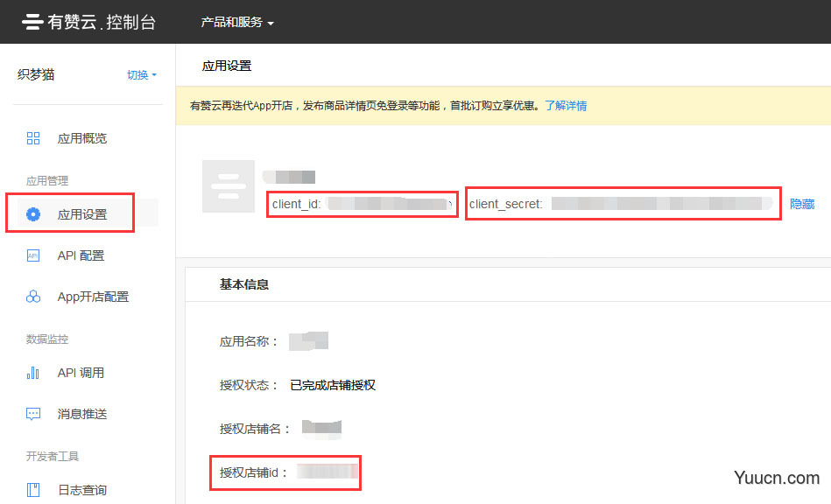Open the 了解详情 link in banner

pos(566,106)
